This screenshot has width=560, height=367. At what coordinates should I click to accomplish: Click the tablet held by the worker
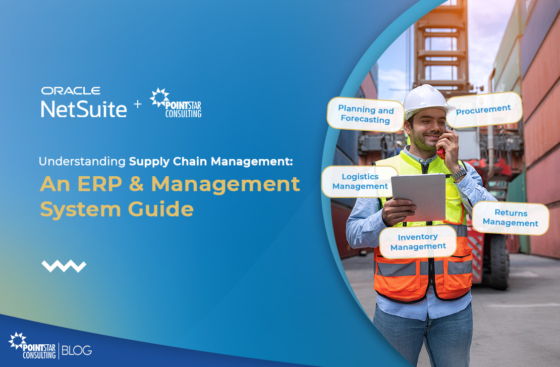(419, 197)
